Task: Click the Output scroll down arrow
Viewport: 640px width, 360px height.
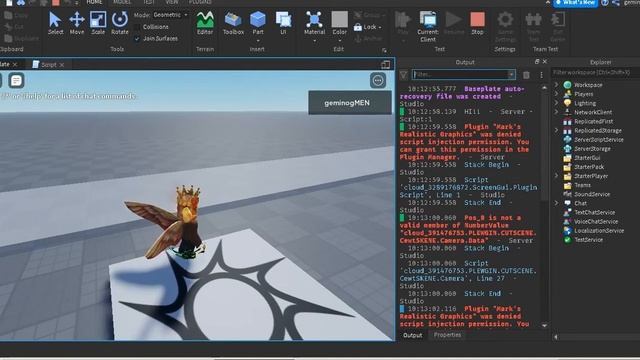Action: click(x=544, y=326)
